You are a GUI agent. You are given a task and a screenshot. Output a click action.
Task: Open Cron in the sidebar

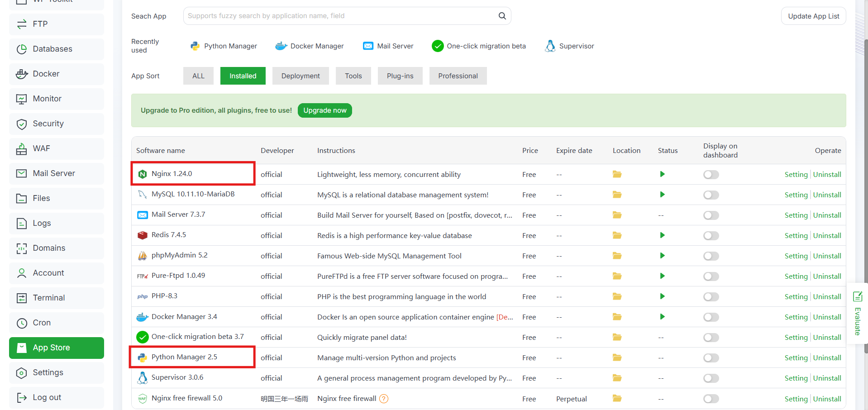[57, 323]
